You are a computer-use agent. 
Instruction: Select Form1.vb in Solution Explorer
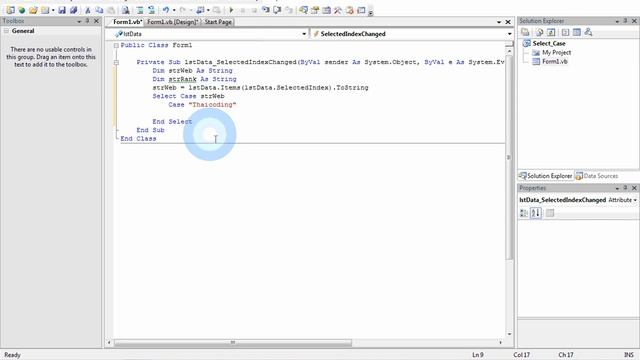[x=554, y=61]
